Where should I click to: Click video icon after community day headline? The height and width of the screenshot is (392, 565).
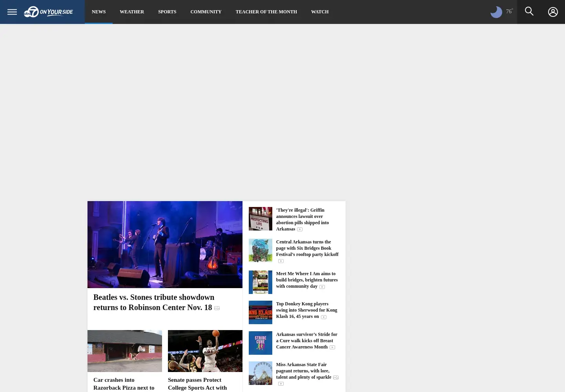pyautogui.click(x=322, y=287)
